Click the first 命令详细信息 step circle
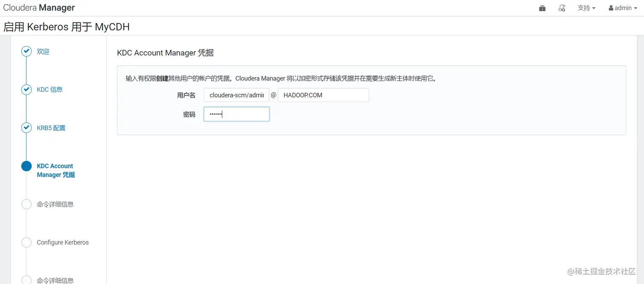Viewport: 644px width, 284px height. [x=26, y=204]
